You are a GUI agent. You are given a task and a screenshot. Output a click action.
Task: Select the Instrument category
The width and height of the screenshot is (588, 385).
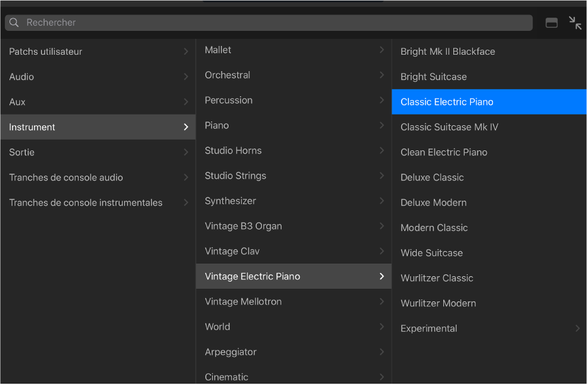pos(98,127)
